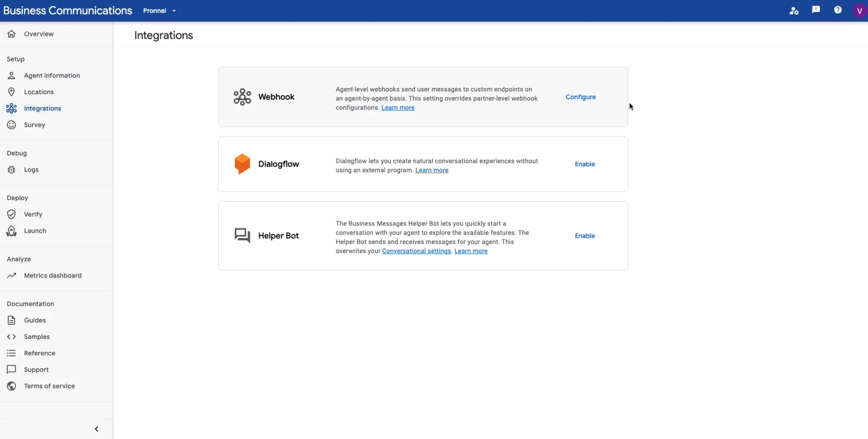Click the Logs bug icon
The height and width of the screenshot is (439, 868).
[11, 170]
